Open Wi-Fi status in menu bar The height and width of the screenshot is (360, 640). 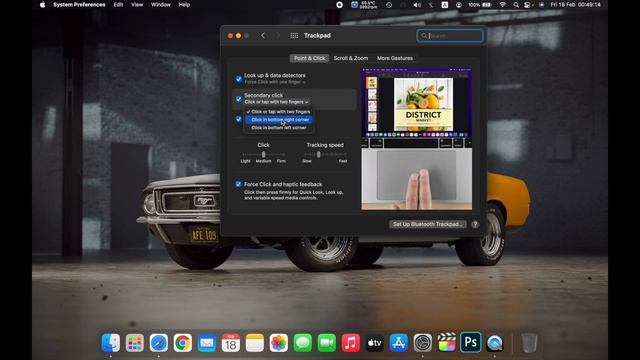503,5
